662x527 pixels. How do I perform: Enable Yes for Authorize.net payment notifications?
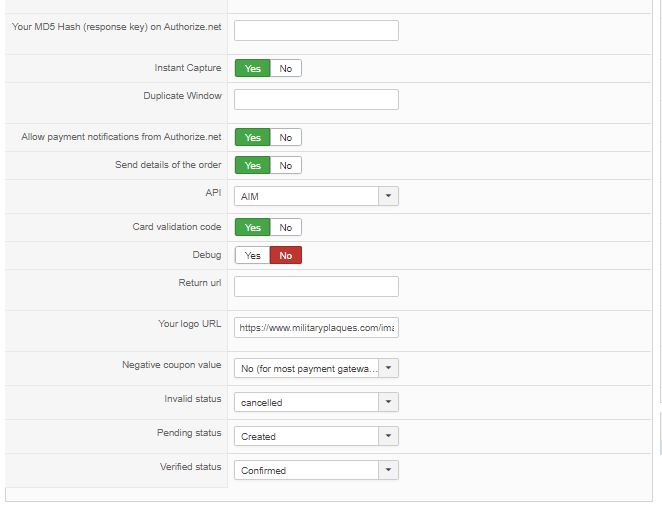(252, 137)
